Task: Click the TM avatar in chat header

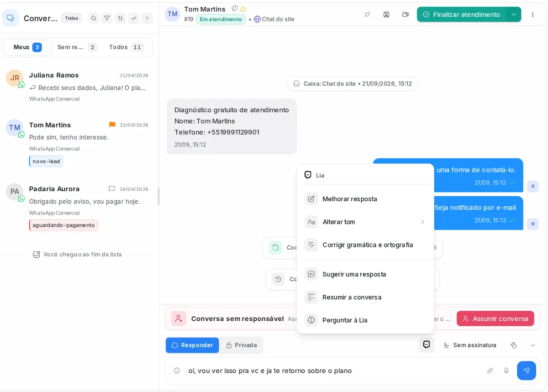Action: tap(173, 14)
